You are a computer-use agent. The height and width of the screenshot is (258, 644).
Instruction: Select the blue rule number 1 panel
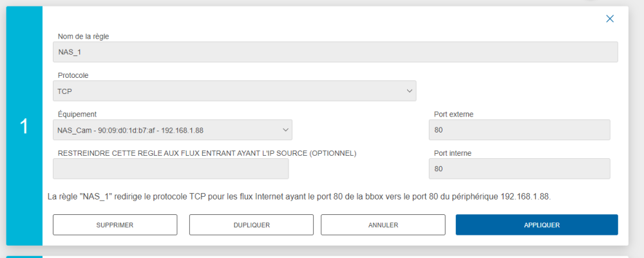tap(24, 126)
